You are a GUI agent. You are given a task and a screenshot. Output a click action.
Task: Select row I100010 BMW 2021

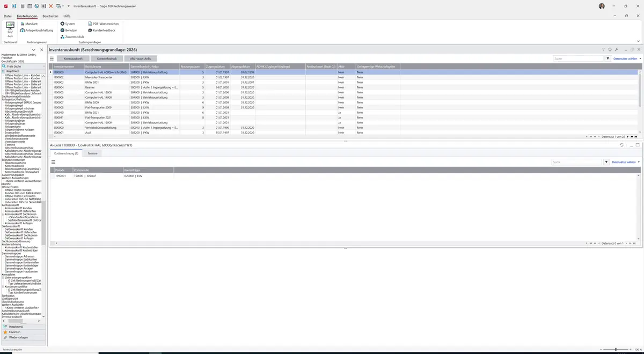343,113
